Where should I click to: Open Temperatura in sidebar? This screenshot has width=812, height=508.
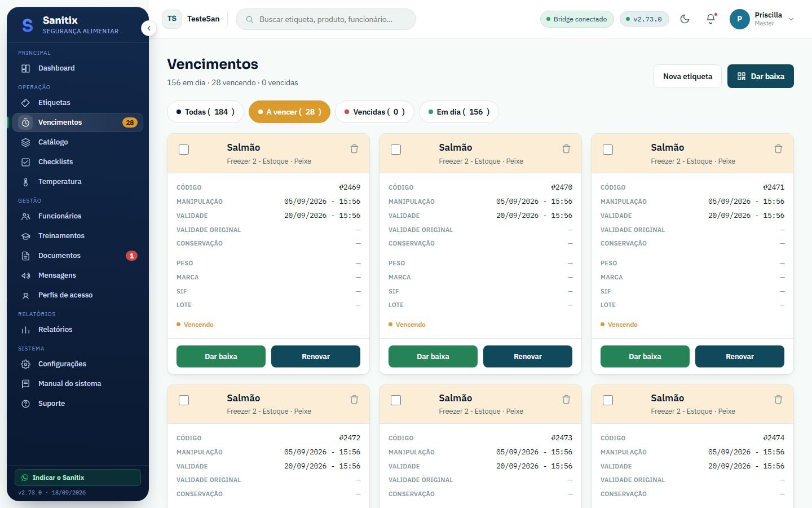[x=78, y=182]
